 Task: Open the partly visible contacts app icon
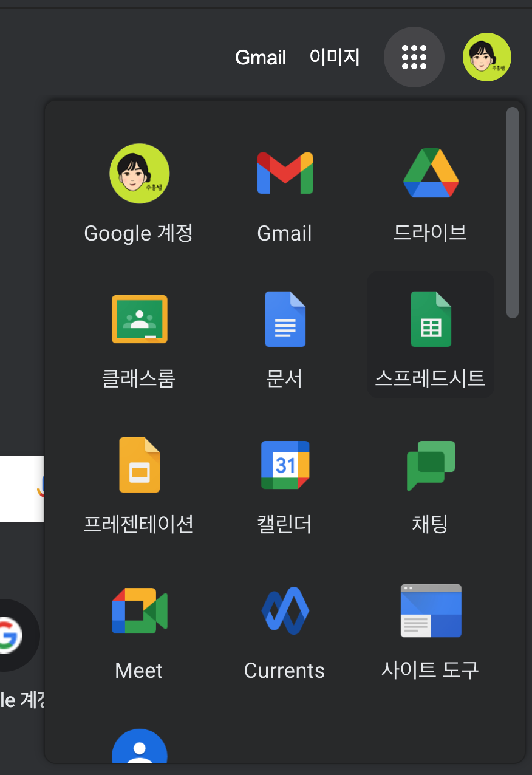click(139, 746)
